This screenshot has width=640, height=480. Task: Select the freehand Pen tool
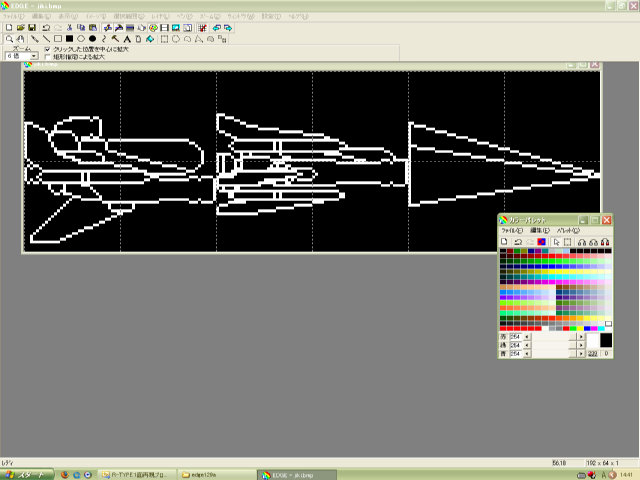point(35,39)
